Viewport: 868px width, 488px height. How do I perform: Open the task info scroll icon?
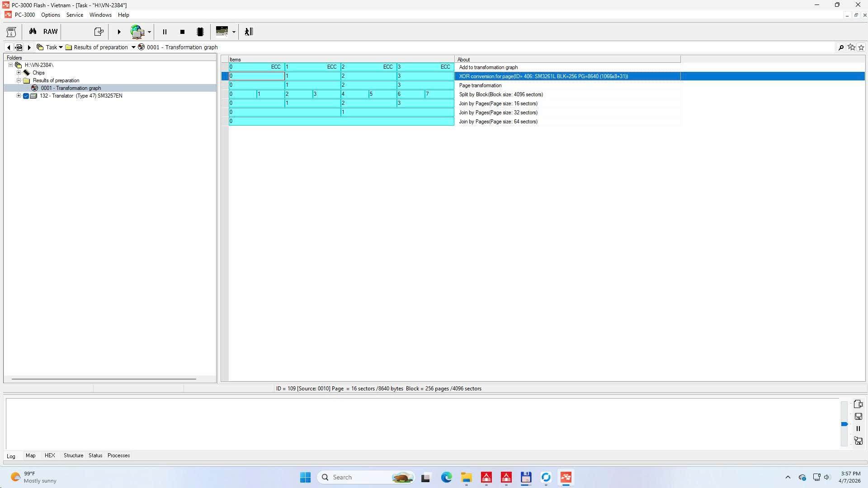(x=11, y=32)
